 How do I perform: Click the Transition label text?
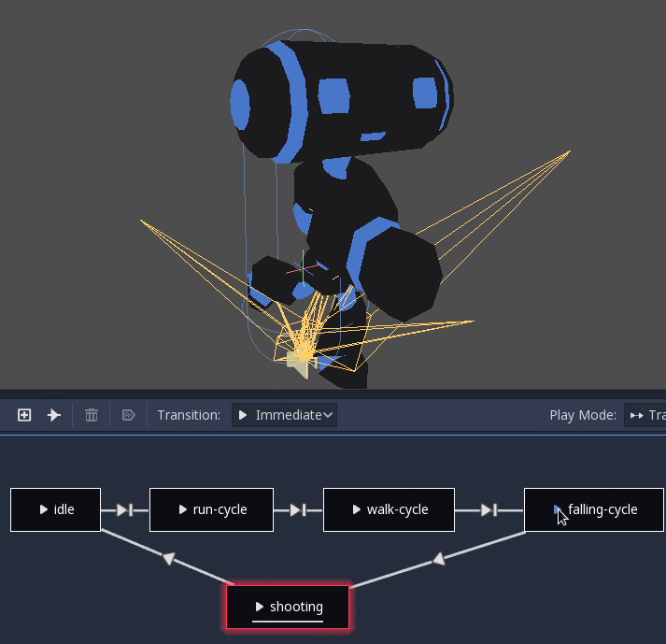[189, 415]
